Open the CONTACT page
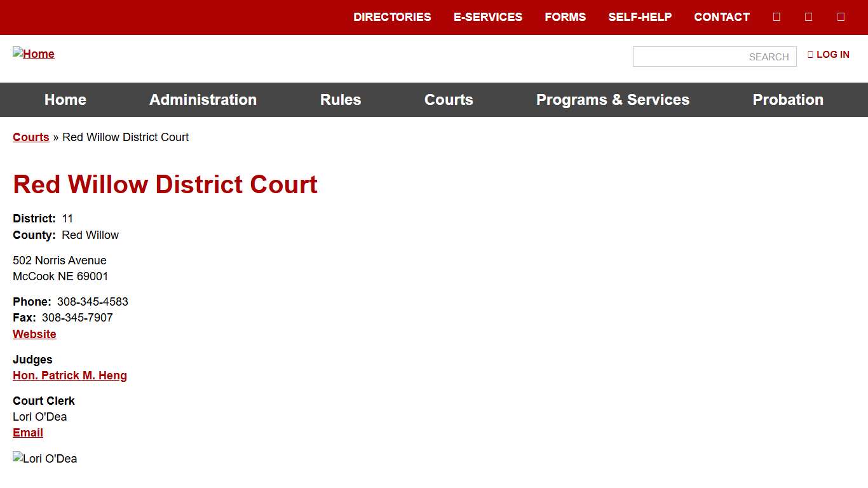 [721, 17]
